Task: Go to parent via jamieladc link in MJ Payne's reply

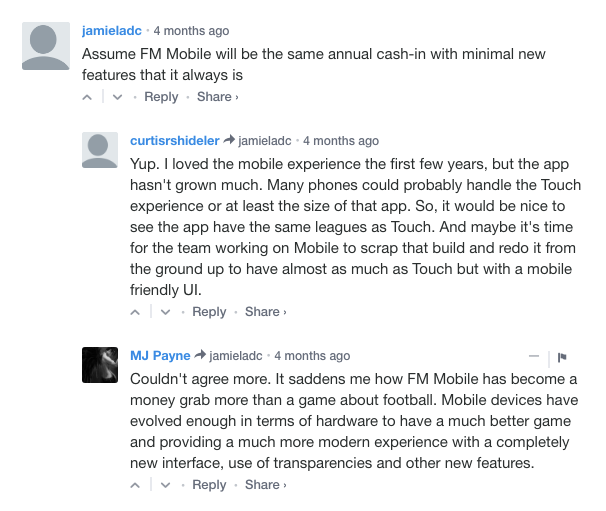Action: click(236, 356)
